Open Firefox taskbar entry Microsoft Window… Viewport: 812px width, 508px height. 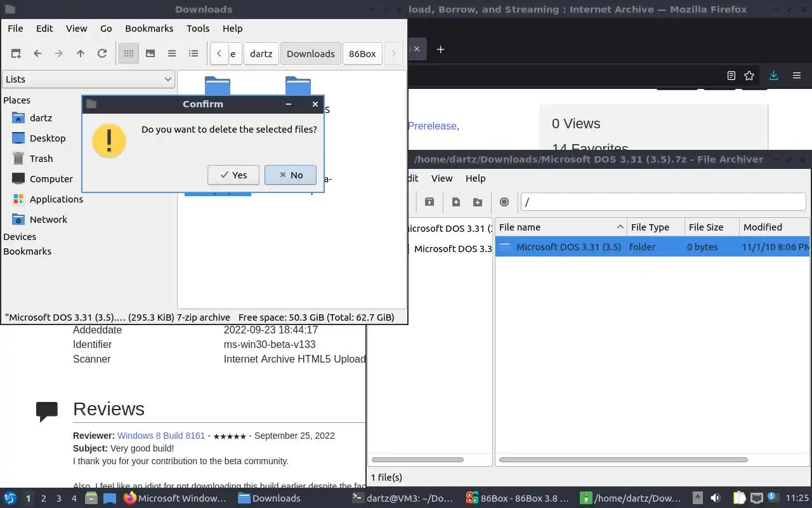point(175,498)
